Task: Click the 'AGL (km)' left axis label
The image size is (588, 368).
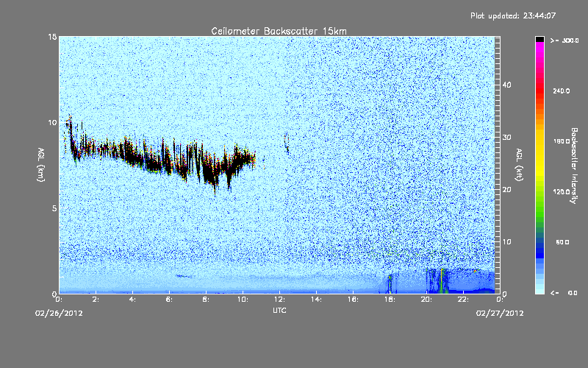Action: point(40,165)
